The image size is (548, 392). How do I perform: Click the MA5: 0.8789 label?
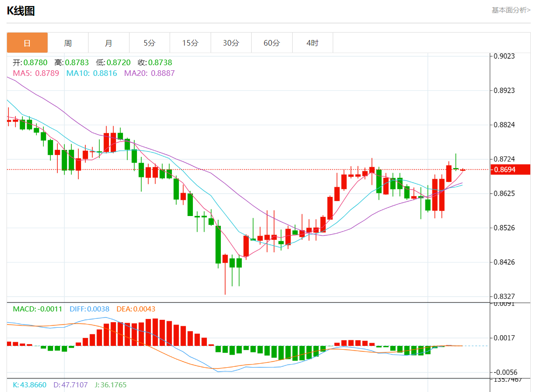[36, 73]
